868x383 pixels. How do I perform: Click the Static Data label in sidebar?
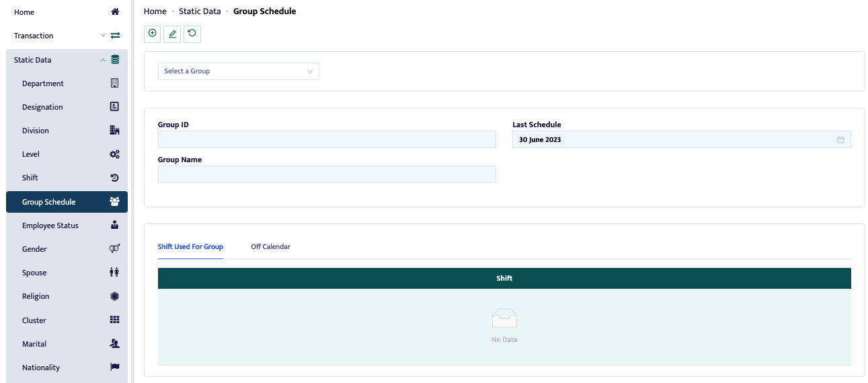[x=33, y=60]
